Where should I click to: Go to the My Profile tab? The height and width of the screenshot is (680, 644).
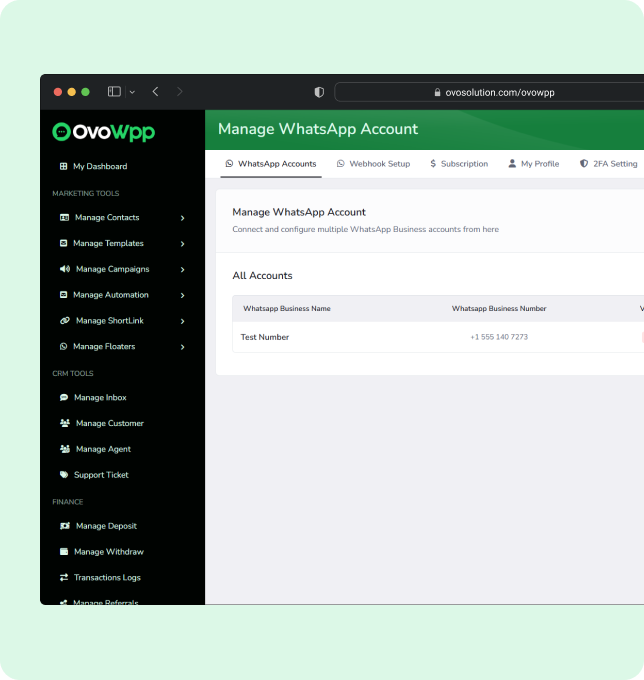point(533,164)
